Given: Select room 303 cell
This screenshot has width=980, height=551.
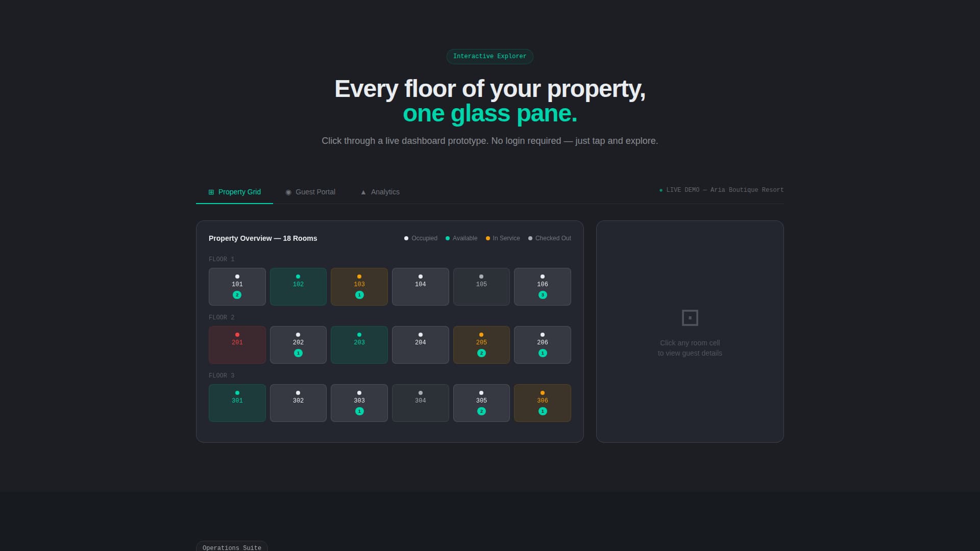Looking at the screenshot, I should pos(359,403).
